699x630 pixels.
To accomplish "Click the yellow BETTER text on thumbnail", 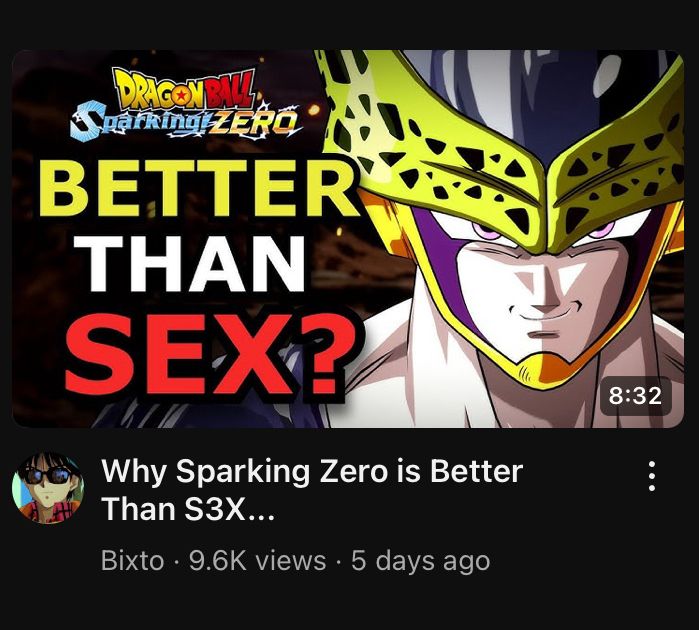I will 198,188.
